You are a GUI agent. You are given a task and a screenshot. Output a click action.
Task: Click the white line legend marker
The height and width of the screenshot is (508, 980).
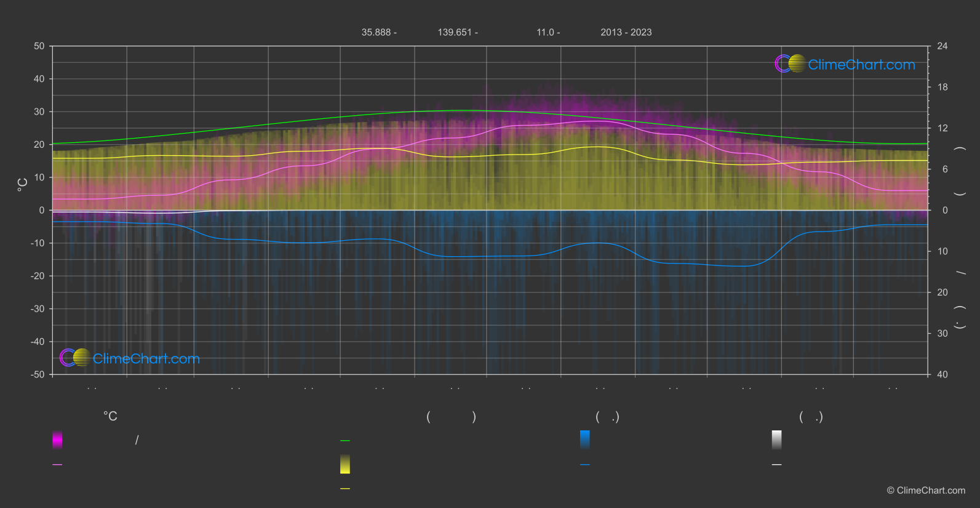pyautogui.click(x=777, y=465)
